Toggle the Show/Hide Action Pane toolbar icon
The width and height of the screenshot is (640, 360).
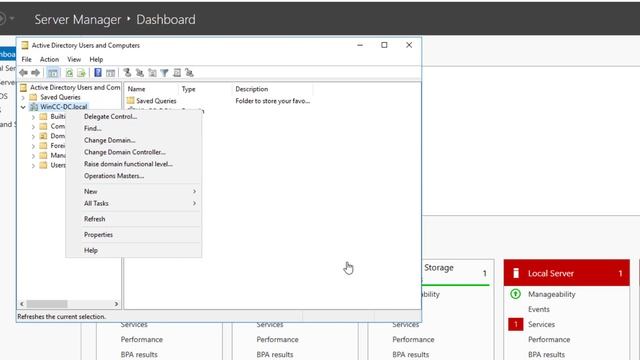click(110, 73)
